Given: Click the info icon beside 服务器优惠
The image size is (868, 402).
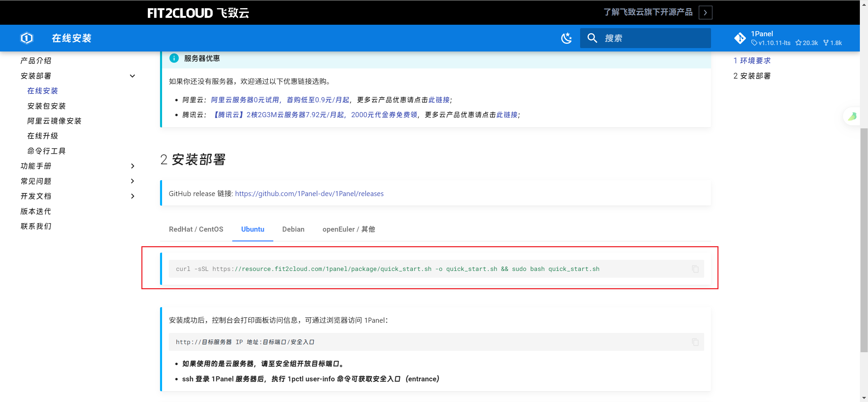Looking at the screenshot, I should (174, 58).
